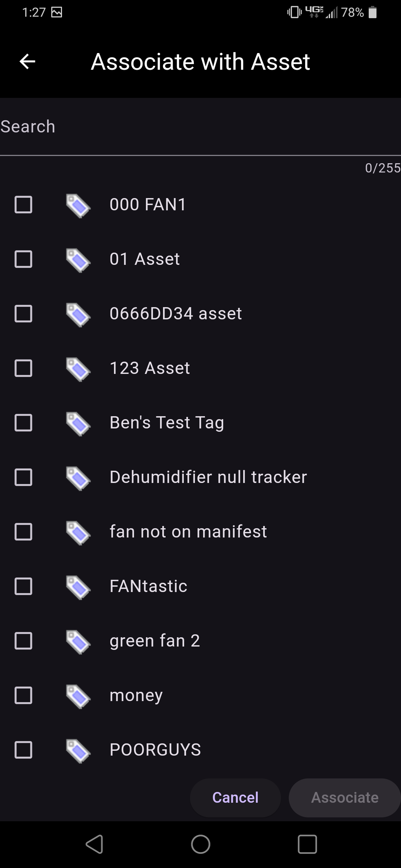Enable the green fan 2 checkbox
The width and height of the screenshot is (401, 868).
pos(23,641)
